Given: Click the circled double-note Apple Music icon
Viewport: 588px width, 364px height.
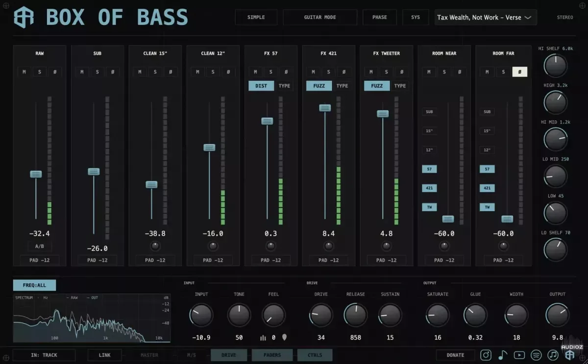Looking at the screenshot, I should coord(553,355).
